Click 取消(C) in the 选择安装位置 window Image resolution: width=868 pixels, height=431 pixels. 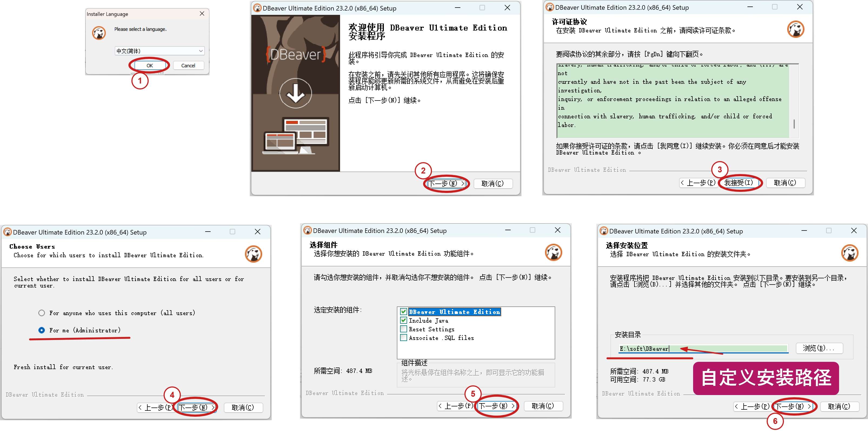pyautogui.click(x=839, y=407)
